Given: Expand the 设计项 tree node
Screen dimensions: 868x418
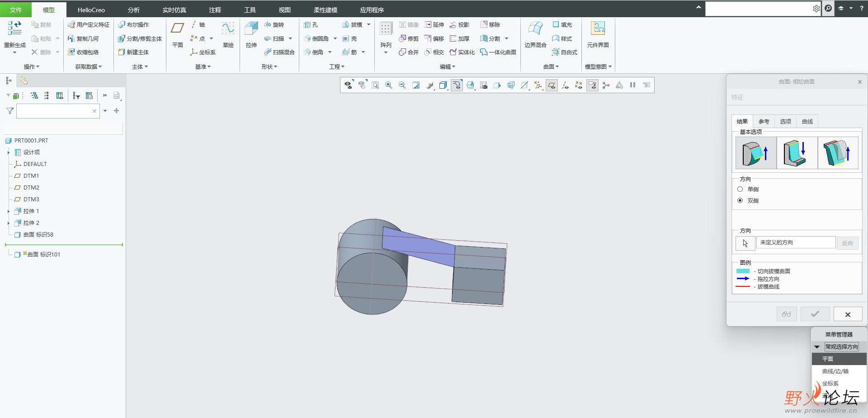Looking at the screenshot, I should click(x=9, y=152).
